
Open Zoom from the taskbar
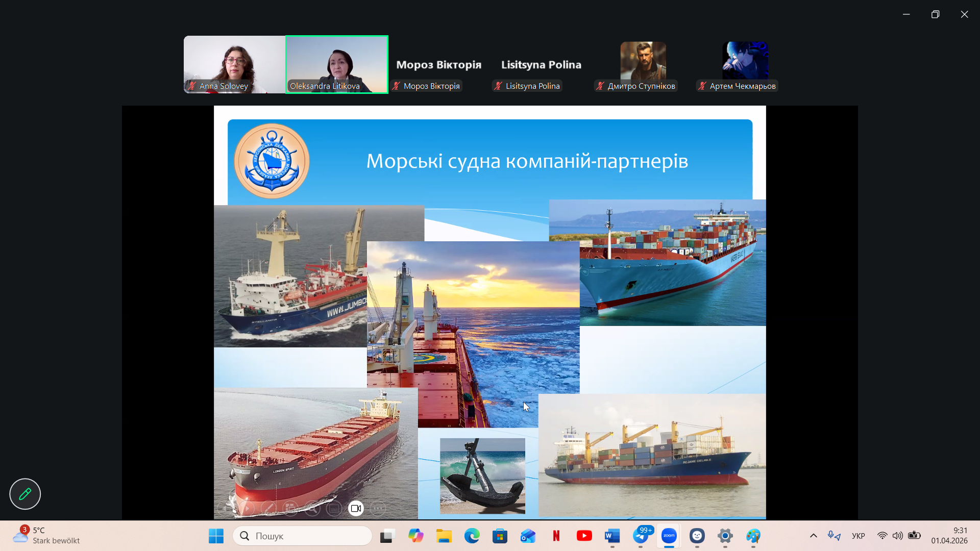coord(669,536)
